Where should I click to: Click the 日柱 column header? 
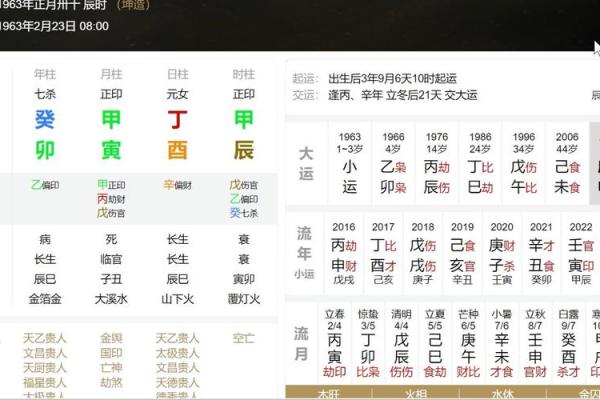pyautogui.click(x=178, y=74)
